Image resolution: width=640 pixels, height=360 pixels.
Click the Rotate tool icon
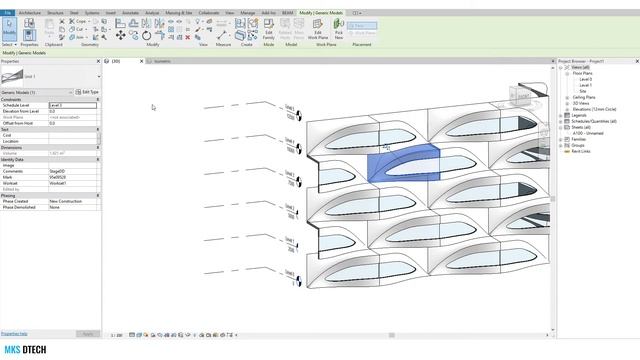[x=147, y=36]
